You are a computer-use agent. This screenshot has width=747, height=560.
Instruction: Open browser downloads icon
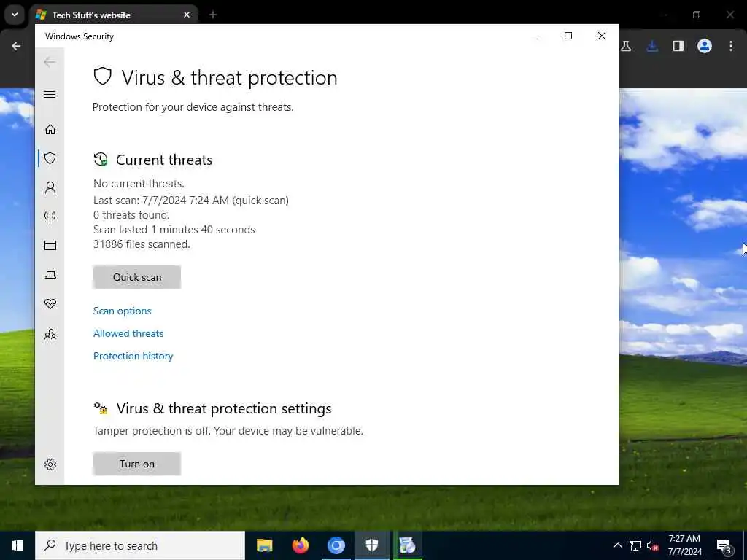652,46
